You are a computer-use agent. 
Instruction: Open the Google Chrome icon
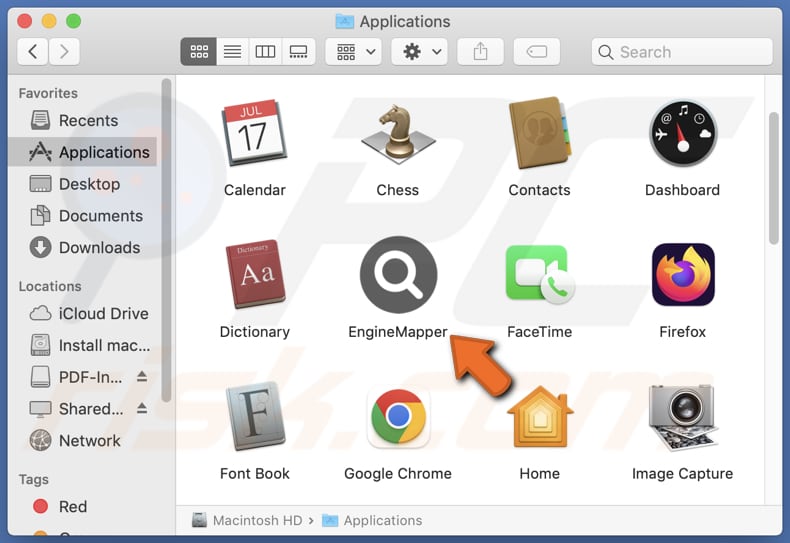(398, 417)
